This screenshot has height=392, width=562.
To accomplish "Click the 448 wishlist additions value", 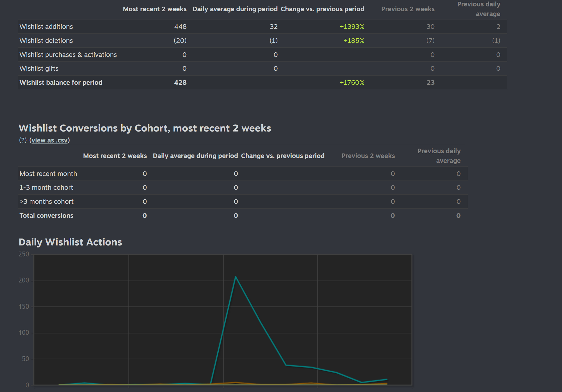I will (x=180, y=27).
